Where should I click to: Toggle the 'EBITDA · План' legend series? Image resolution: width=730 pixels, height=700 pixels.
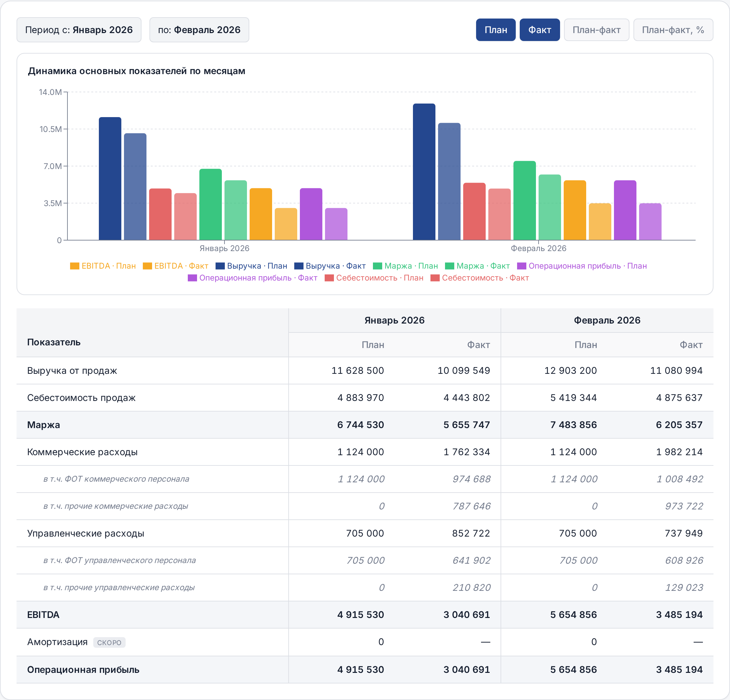[x=103, y=266]
